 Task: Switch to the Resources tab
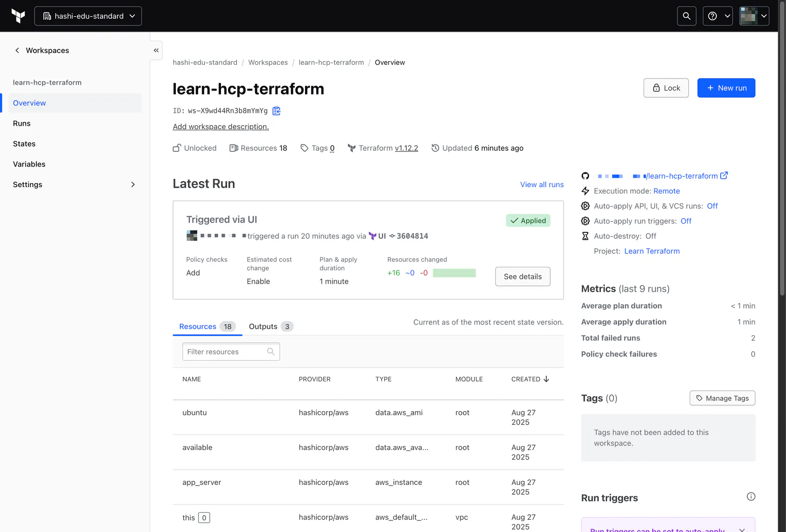207,327
